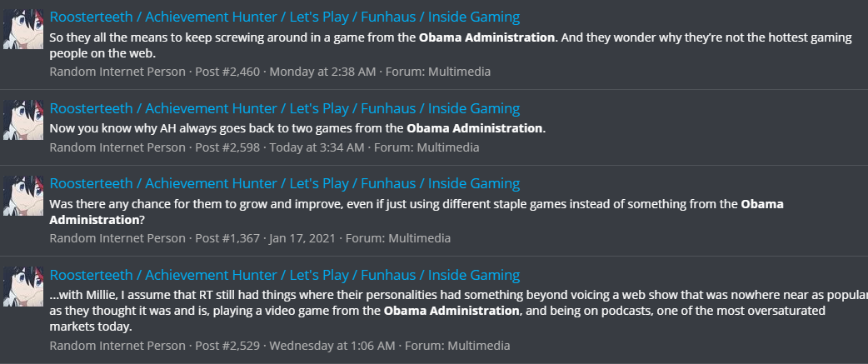Open Forum: Multimedia link on post #2,598
Viewport: 868px width, 364px height.
tap(427, 147)
